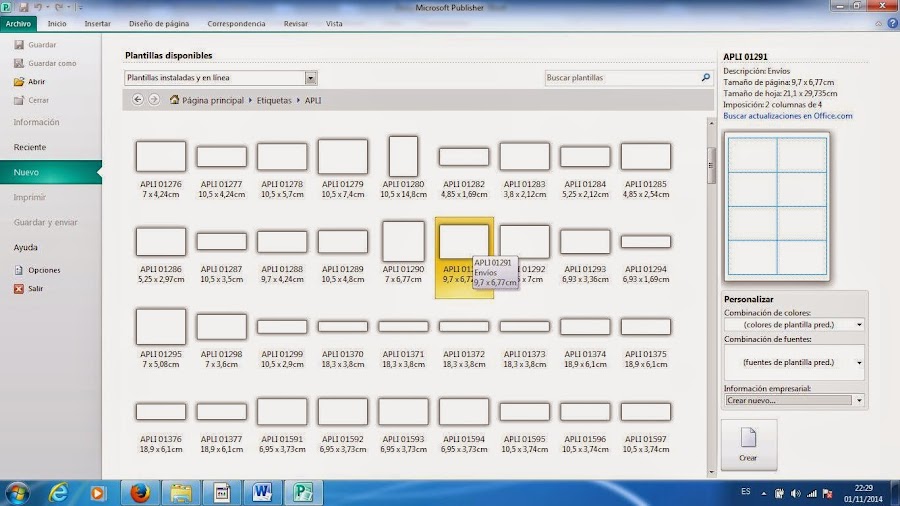Click the Crear document button

pos(748,445)
